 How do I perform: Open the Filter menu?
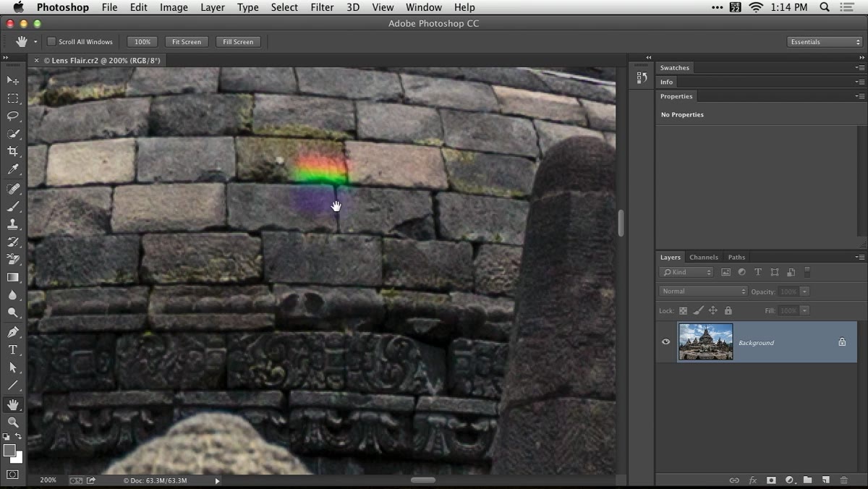click(322, 7)
